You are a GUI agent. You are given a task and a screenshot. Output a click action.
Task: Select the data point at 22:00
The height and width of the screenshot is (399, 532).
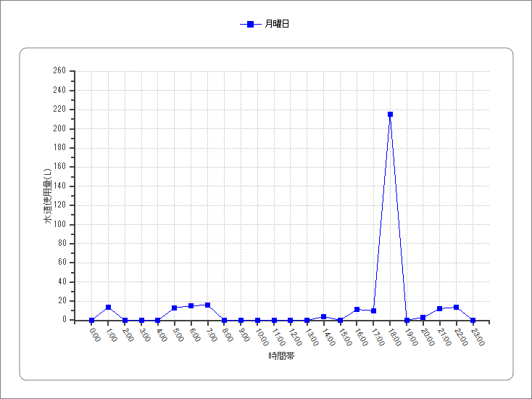point(457,308)
